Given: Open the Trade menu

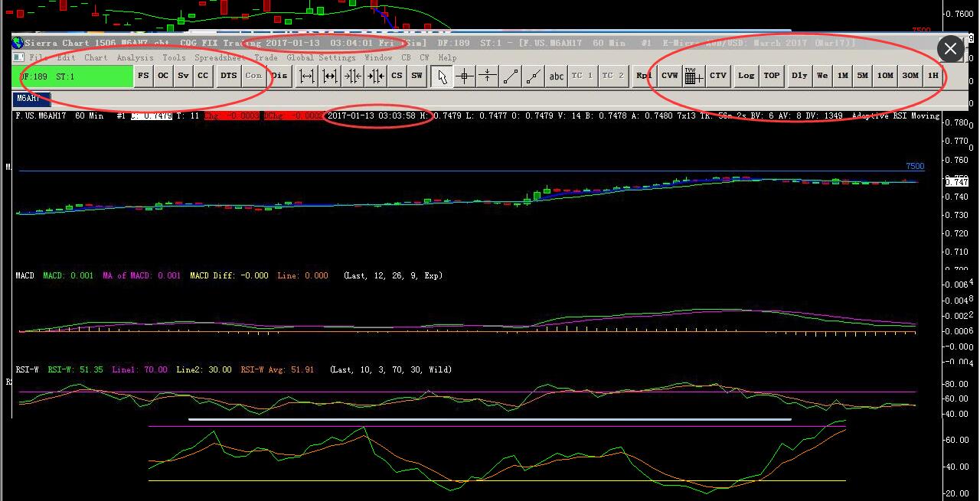Looking at the screenshot, I should coord(266,57).
